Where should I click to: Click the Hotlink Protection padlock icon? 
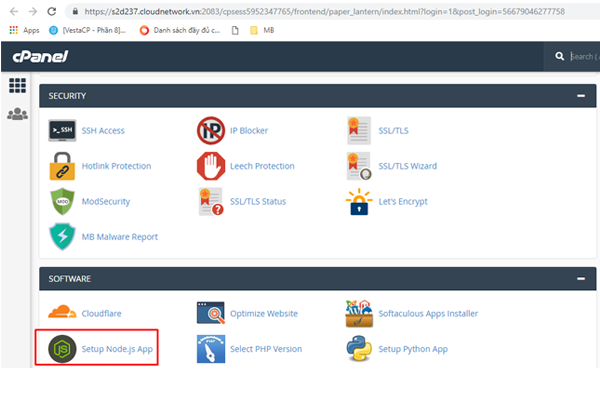[62, 166]
